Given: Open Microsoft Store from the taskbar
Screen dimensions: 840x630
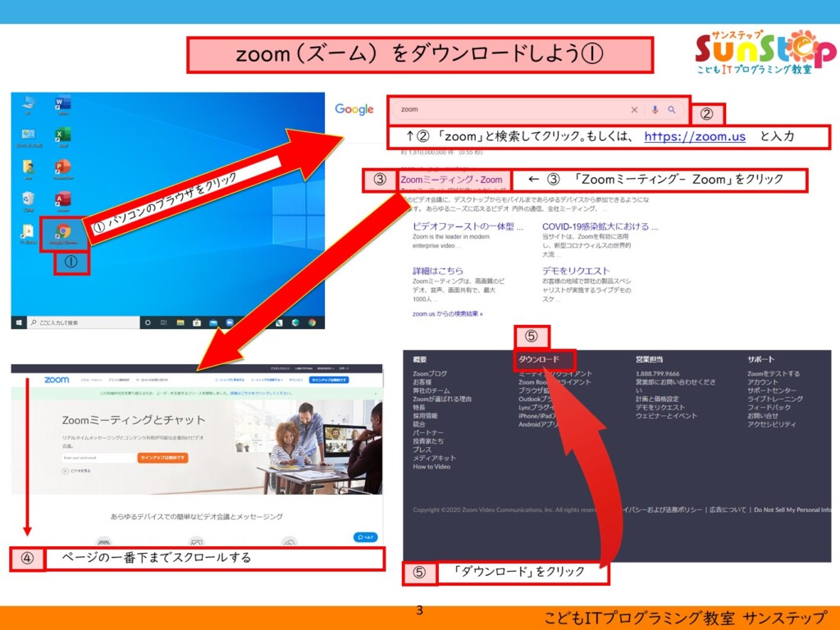Looking at the screenshot, I should pos(197,322).
